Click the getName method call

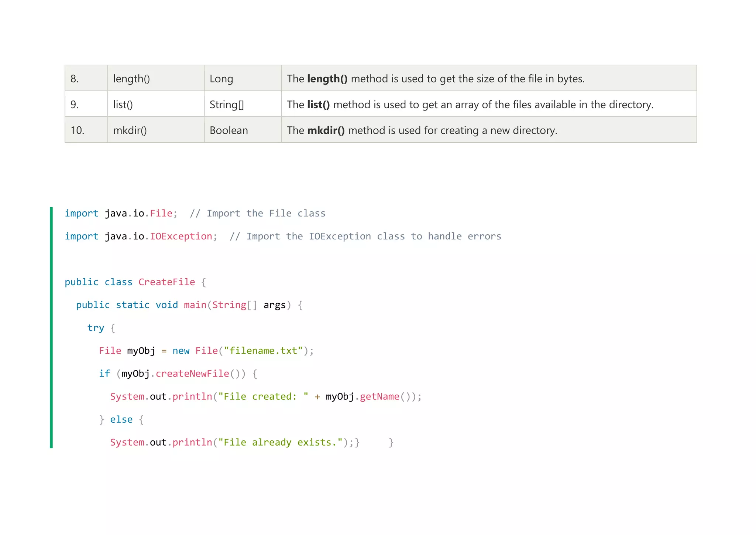(x=379, y=396)
